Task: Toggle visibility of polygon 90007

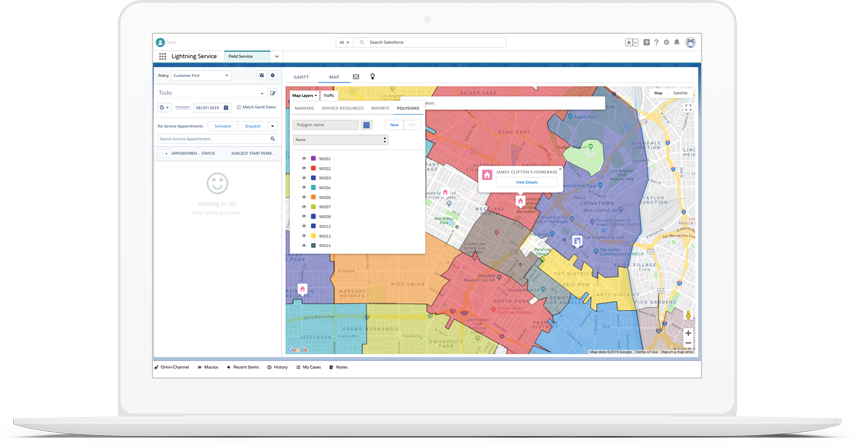Action: tap(304, 207)
